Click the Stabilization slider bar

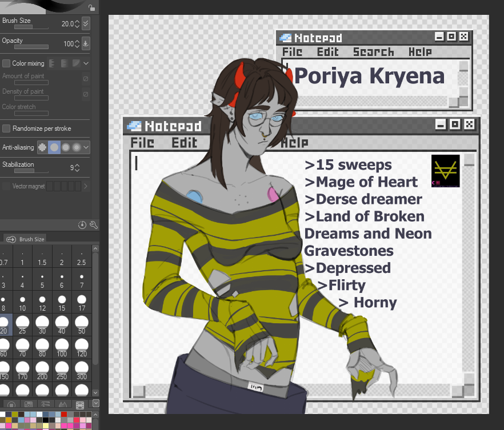[31, 171]
